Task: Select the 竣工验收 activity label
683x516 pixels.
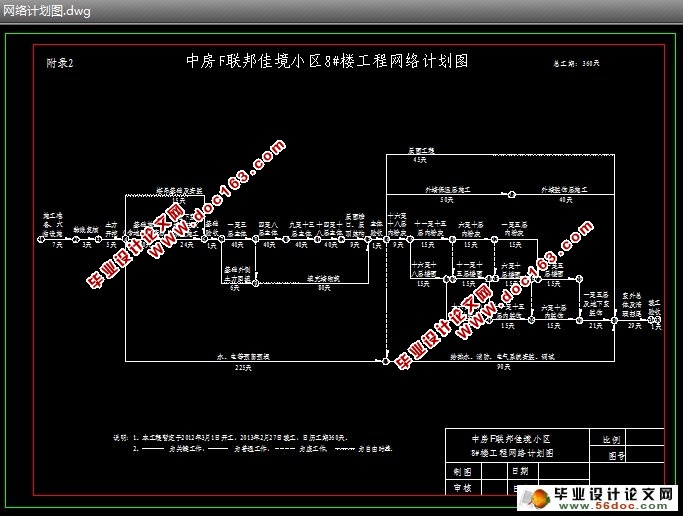Action: (654, 307)
